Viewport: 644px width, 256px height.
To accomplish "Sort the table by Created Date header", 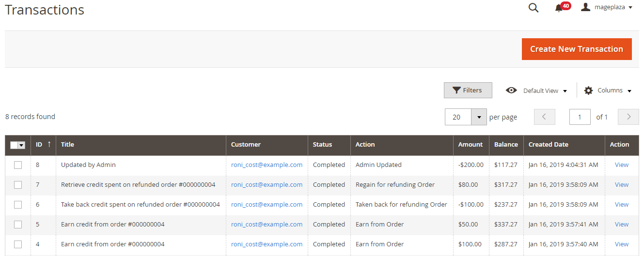I will [548, 144].
